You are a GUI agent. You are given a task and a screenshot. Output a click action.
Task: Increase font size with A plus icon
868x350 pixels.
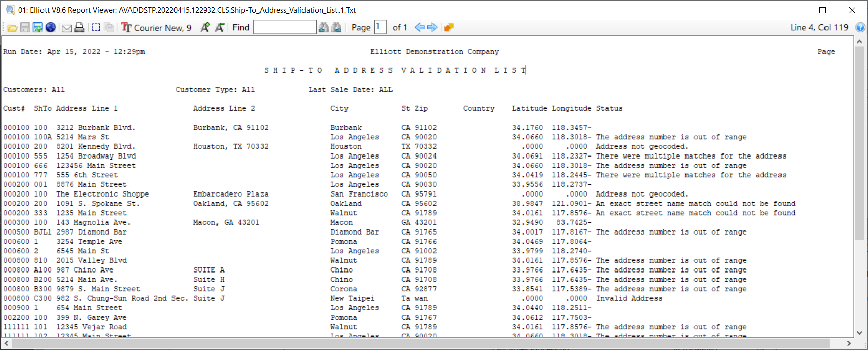205,27
